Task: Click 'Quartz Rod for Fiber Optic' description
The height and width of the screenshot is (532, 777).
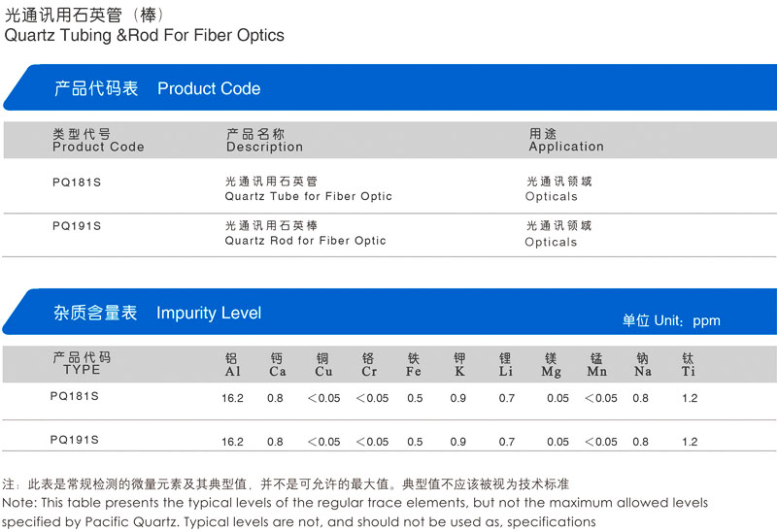Action: [x=305, y=241]
